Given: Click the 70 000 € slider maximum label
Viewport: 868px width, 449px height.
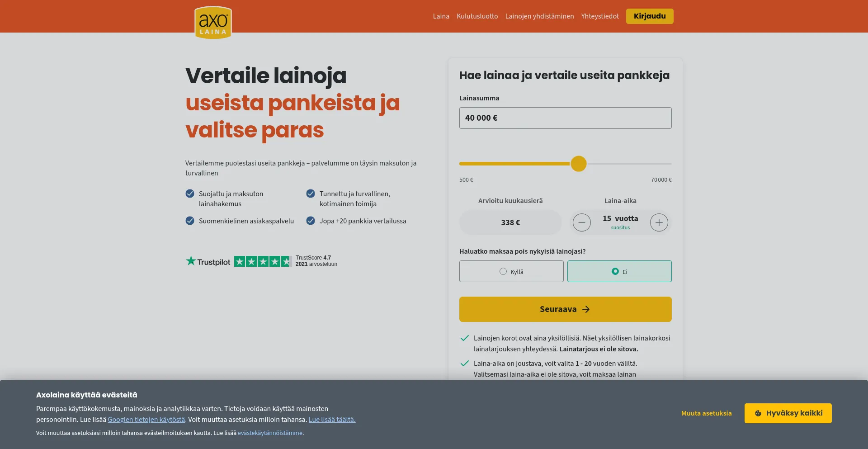Looking at the screenshot, I should 661,180.
